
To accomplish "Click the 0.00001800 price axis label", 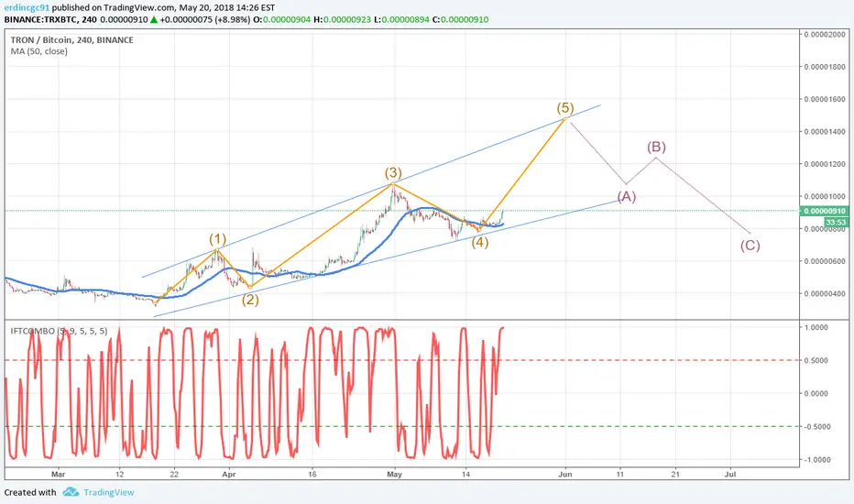I will click(825, 67).
